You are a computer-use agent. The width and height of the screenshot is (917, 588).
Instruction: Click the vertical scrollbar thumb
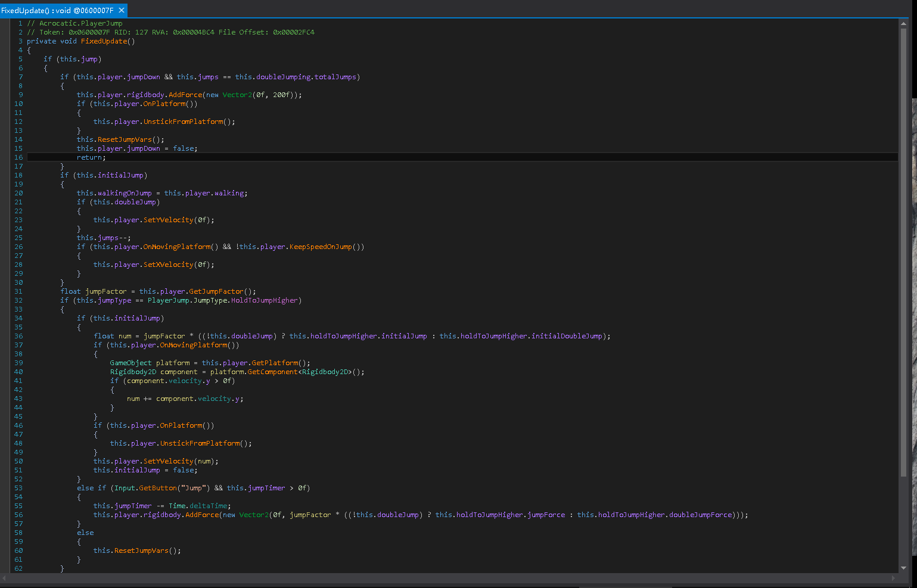903,250
